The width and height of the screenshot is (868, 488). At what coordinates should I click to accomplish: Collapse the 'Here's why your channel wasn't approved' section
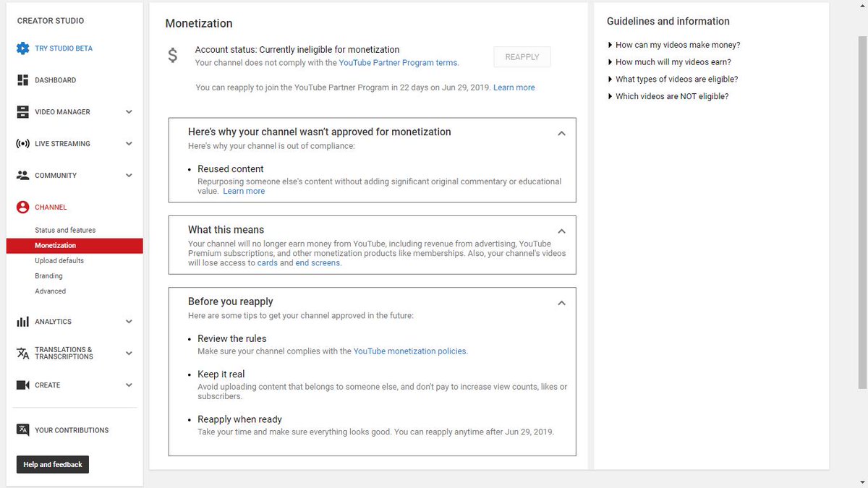pyautogui.click(x=561, y=133)
